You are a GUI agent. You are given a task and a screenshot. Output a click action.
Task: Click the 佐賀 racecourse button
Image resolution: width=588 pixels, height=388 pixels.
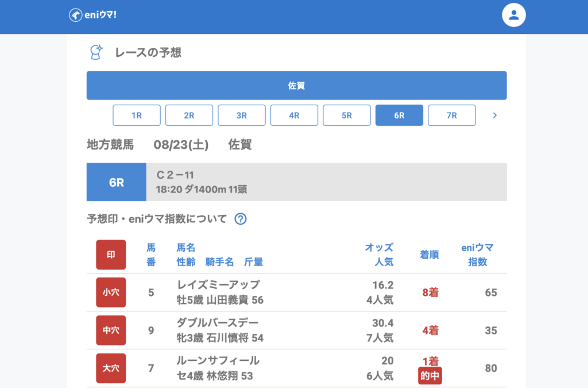coord(296,86)
